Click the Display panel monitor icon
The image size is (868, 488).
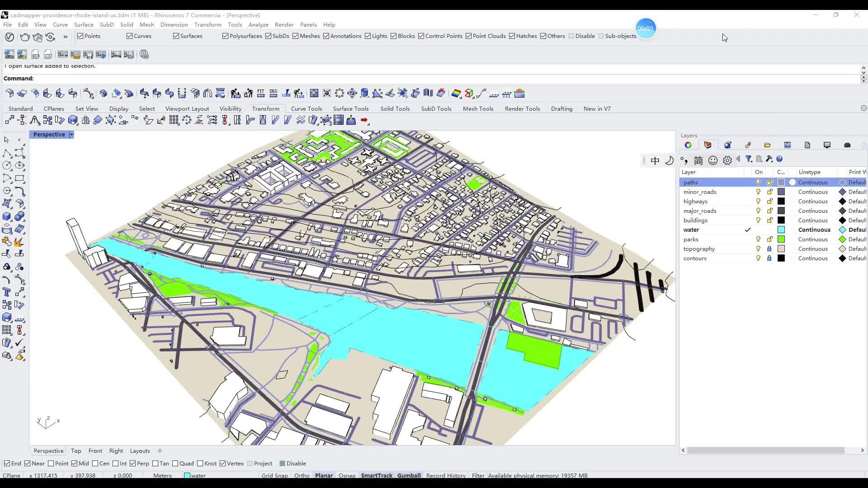(x=827, y=145)
